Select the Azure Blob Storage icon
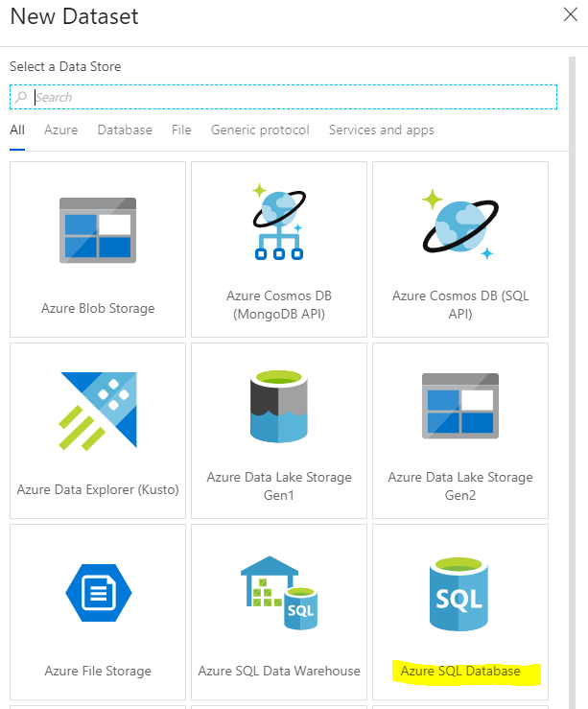 click(x=98, y=230)
